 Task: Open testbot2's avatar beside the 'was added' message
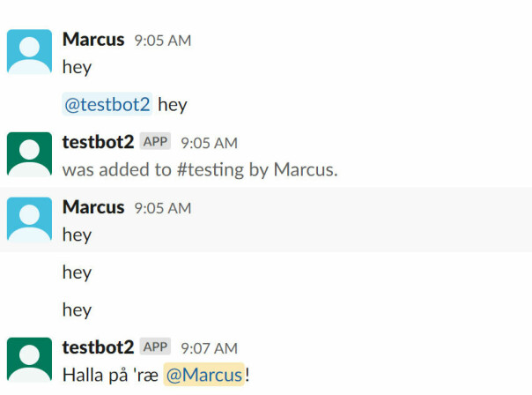(30, 154)
